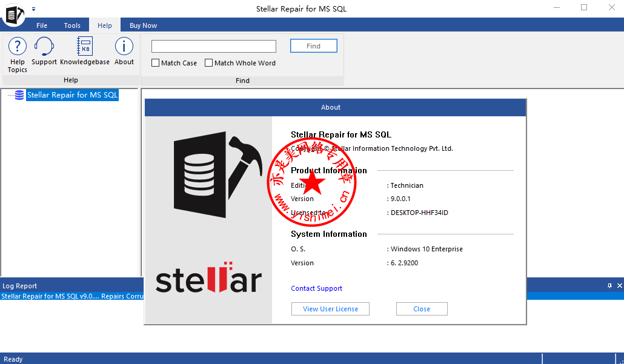Open quick access toolbar dropdown arrow
624x364 pixels.
pos(34,8)
